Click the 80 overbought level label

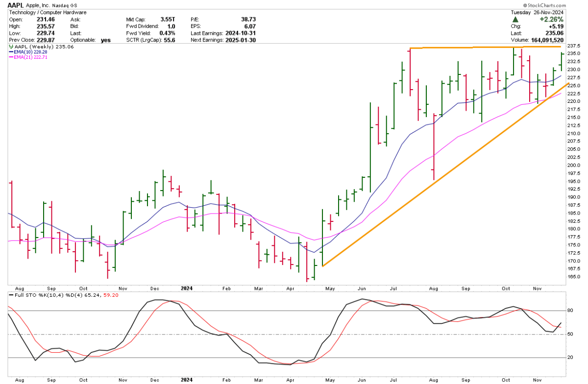coord(569,311)
